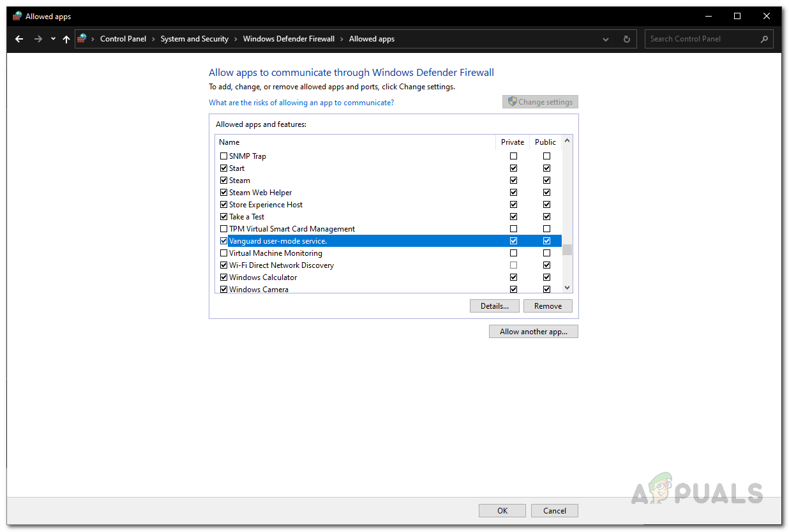The width and height of the screenshot is (789, 532).
Task: Navigate to System and Security breadcrumb
Action: click(195, 39)
